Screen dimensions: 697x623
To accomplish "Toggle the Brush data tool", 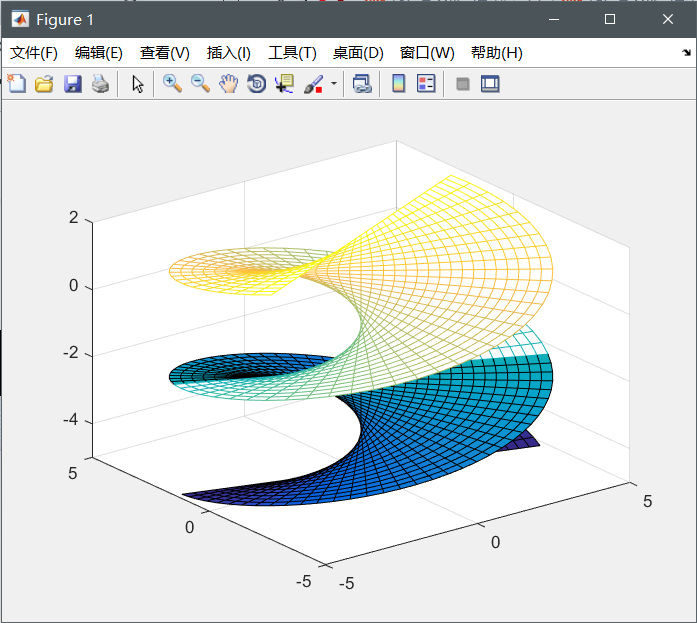I will [x=313, y=84].
